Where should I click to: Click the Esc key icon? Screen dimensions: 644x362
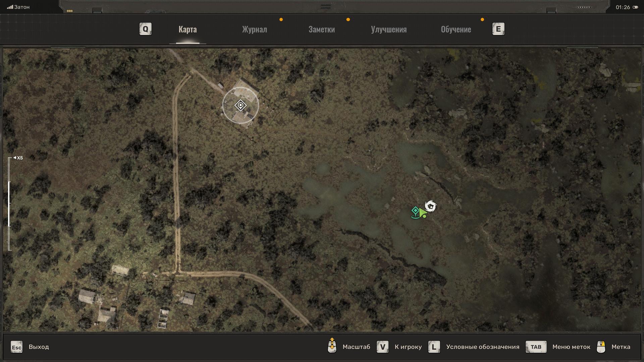tap(16, 347)
